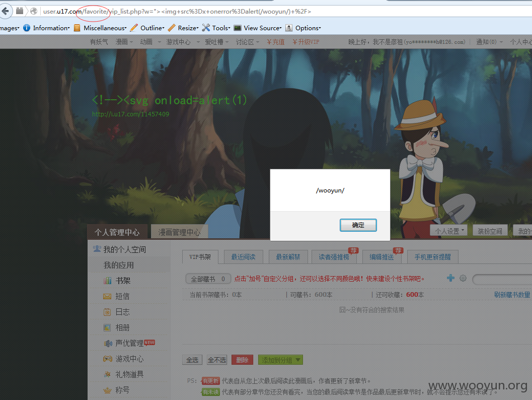This screenshot has width=532, height=400.
Task: Click the red 删除 delete button
Action: 242,360
